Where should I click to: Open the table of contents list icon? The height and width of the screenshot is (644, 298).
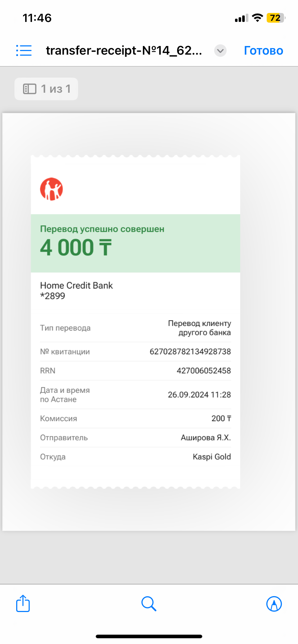click(x=24, y=50)
